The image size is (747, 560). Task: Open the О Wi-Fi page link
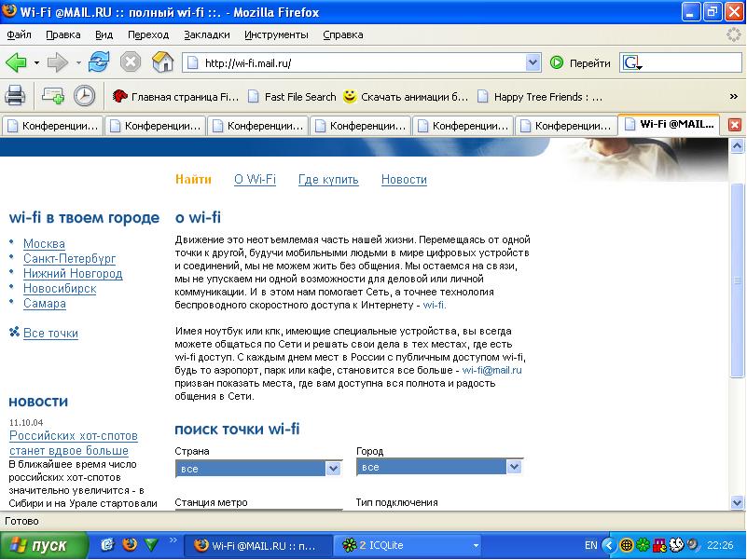tap(255, 180)
